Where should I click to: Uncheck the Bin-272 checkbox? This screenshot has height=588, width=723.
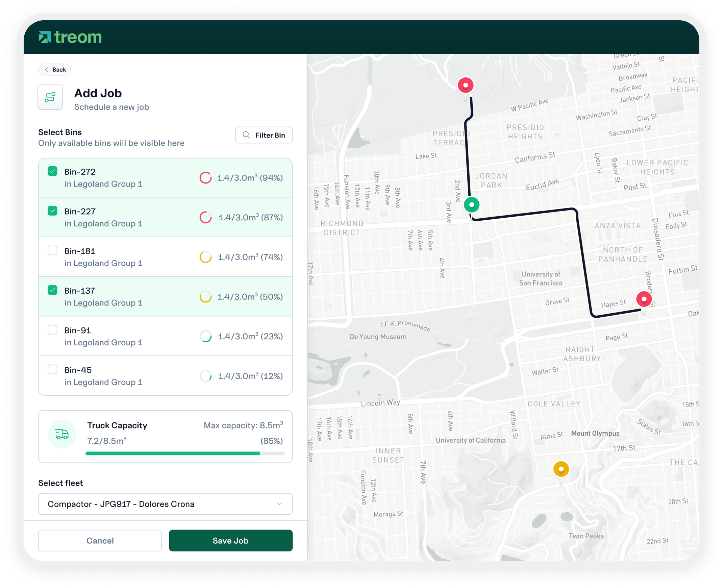coord(52,171)
